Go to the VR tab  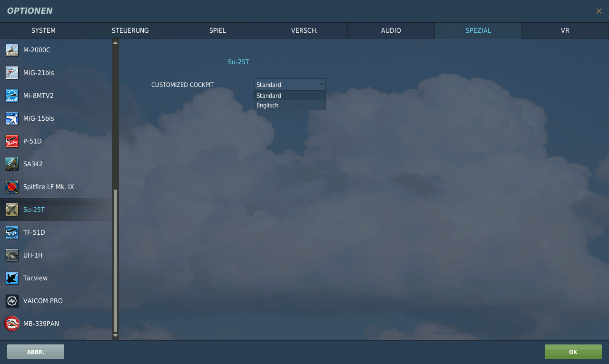pos(565,30)
